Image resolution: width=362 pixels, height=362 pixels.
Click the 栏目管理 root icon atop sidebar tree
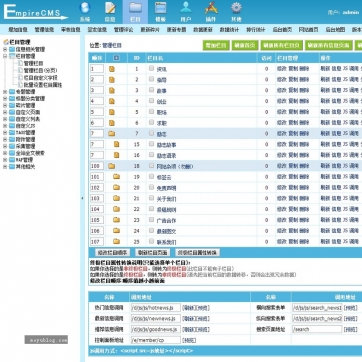tap(6, 42)
